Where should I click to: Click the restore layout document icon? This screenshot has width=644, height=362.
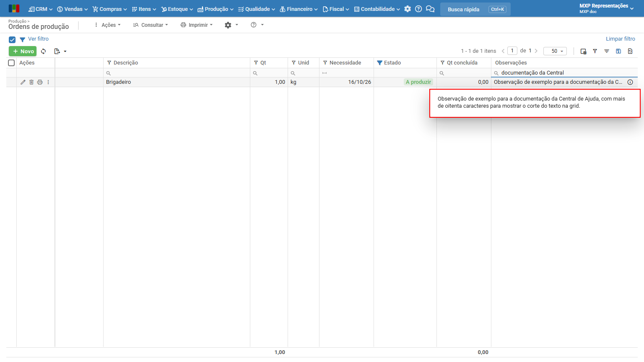(630, 51)
